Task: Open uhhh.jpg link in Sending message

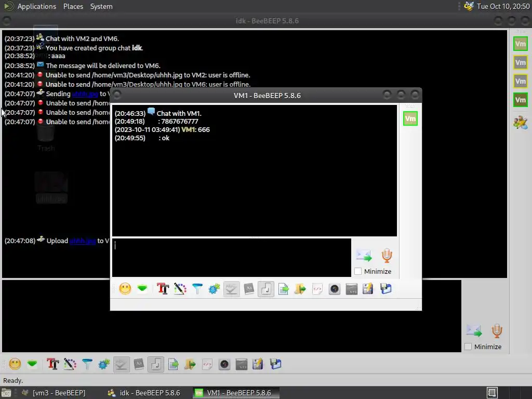Action: click(85, 94)
